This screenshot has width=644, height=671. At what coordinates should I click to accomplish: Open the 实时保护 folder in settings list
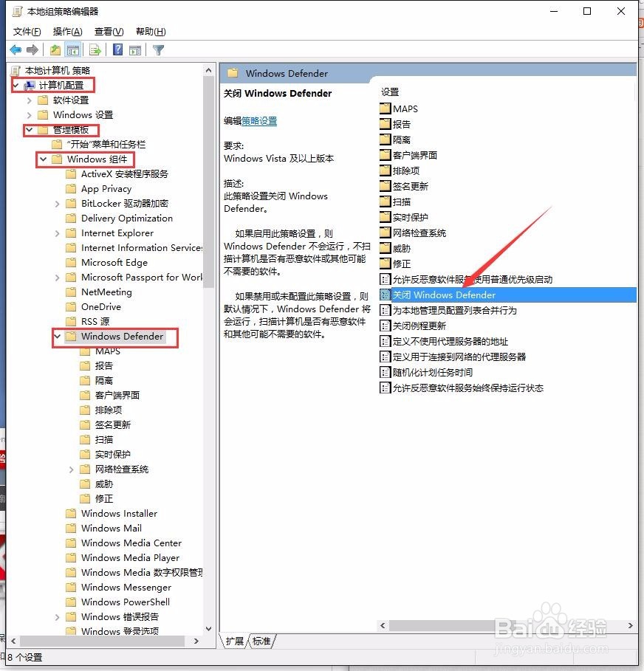click(x=404, y=217)
